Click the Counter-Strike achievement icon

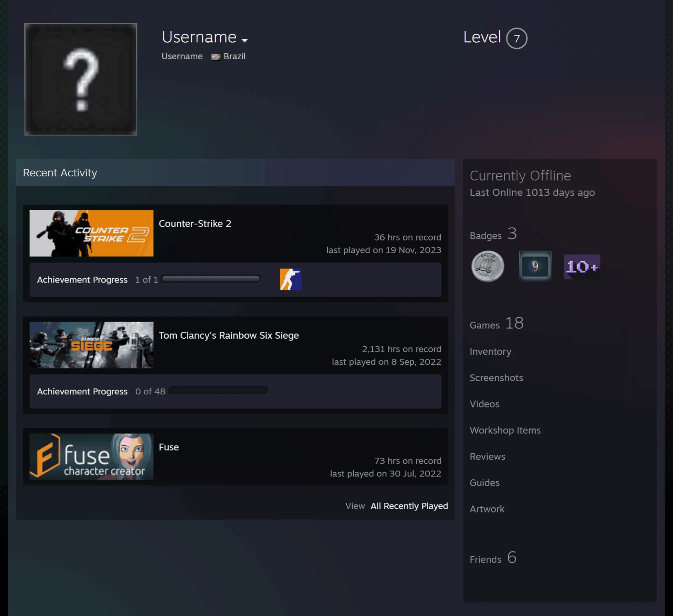(291, 279)
